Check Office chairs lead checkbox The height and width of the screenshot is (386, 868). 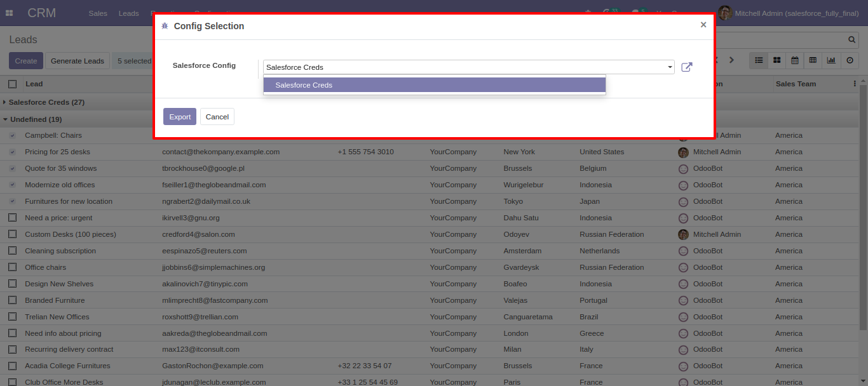click(x=13, y=267)
